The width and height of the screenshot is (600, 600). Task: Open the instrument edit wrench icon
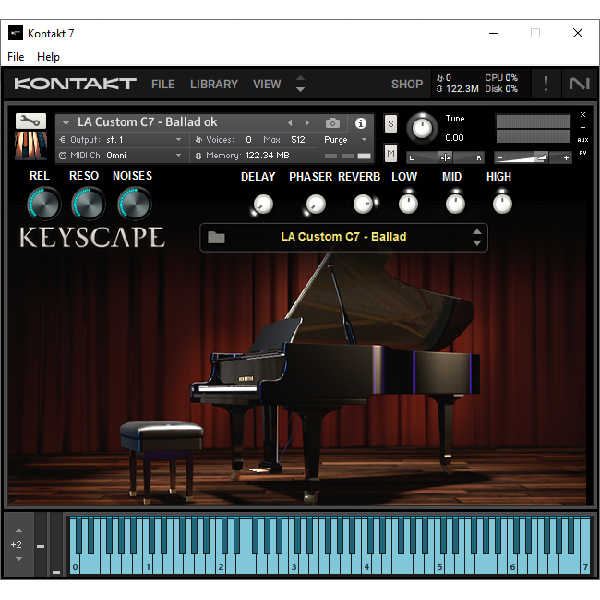click(x=31, y=121)
